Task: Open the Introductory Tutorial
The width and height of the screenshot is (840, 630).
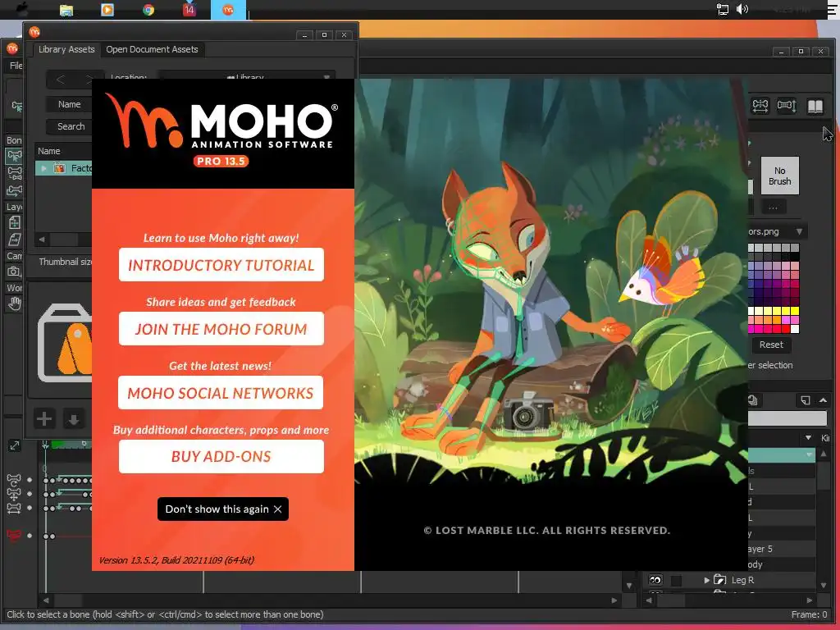Action: pos(221,265)
